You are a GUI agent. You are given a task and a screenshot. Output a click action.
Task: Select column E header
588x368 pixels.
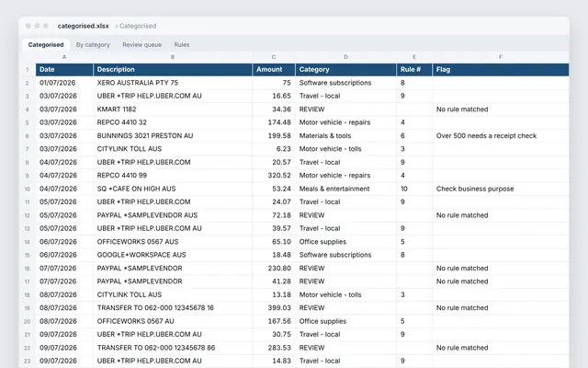click(414, 57)
